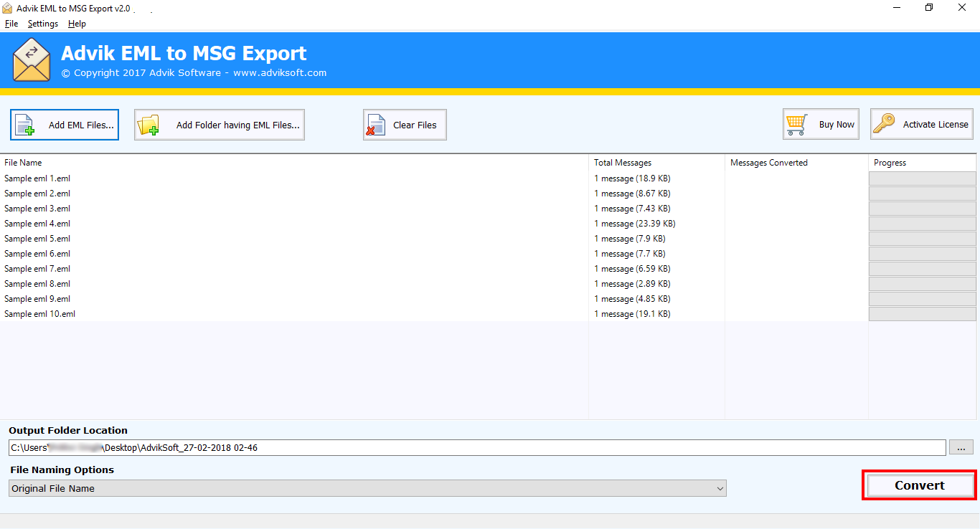The height and width of the screenshot is (529, 980).
Task: Browse output folder with the ellipsis button
Action: pos(961,447)
